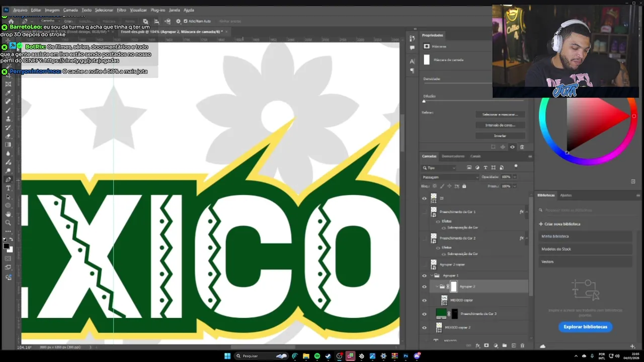Viewport: 644px width, 362px height.
Task: Filter layers by type layers (T icon)
Action: tap(486, 167)
